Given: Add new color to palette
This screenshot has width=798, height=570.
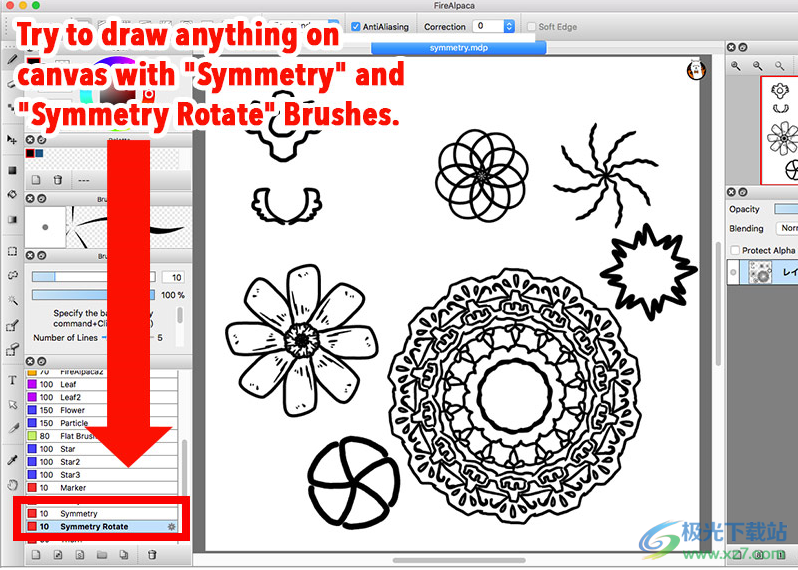Looking at the screenshot, I should [36, 180].
